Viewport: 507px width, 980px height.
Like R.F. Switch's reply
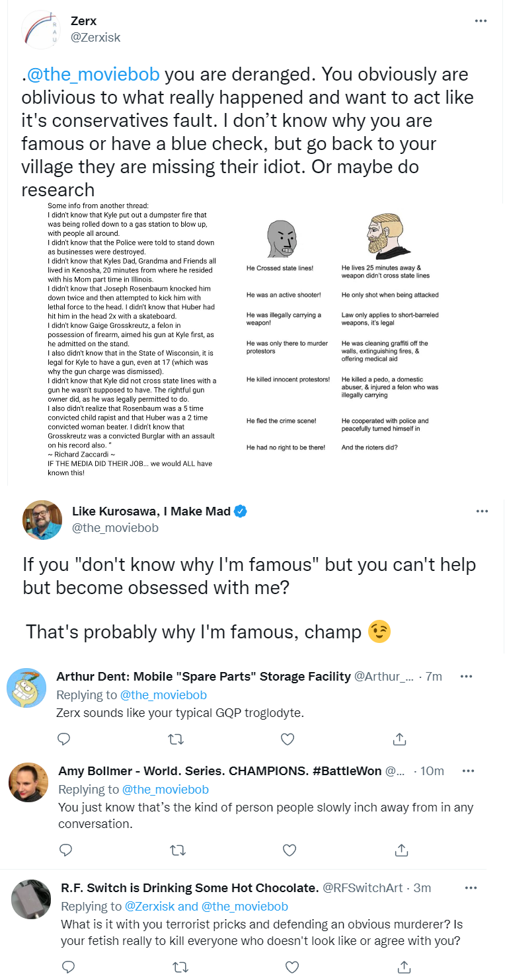(292, 967)
